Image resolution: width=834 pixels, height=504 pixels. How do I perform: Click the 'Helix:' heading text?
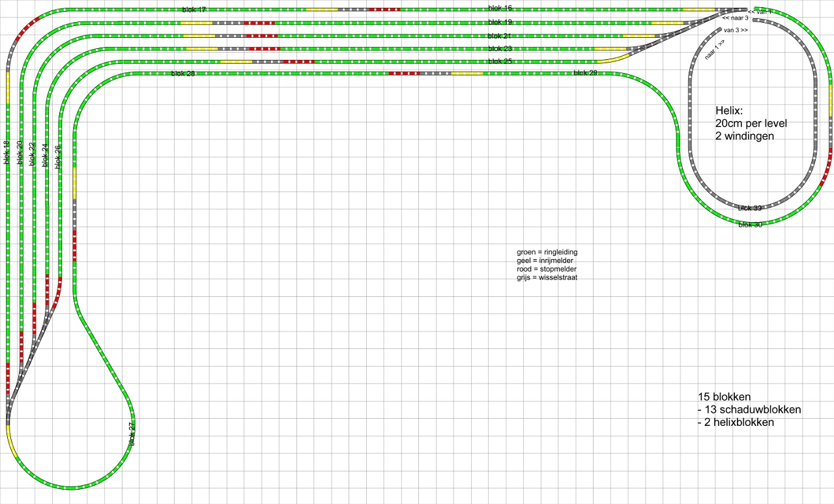click(x=728, y=111)
